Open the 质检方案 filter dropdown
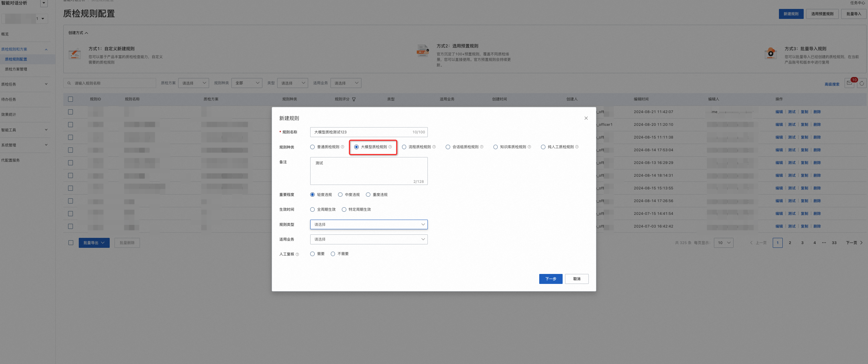Screen dimensions: 868x364 (193, 83)
